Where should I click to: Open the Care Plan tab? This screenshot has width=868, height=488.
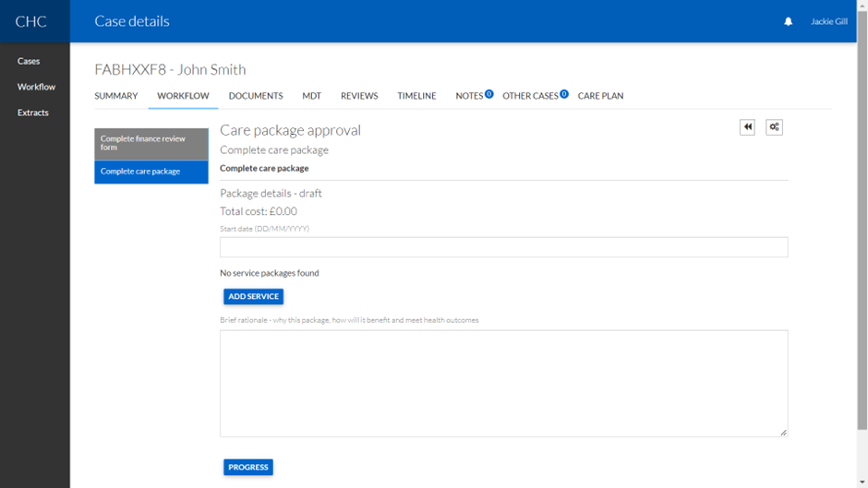point(600,96)
